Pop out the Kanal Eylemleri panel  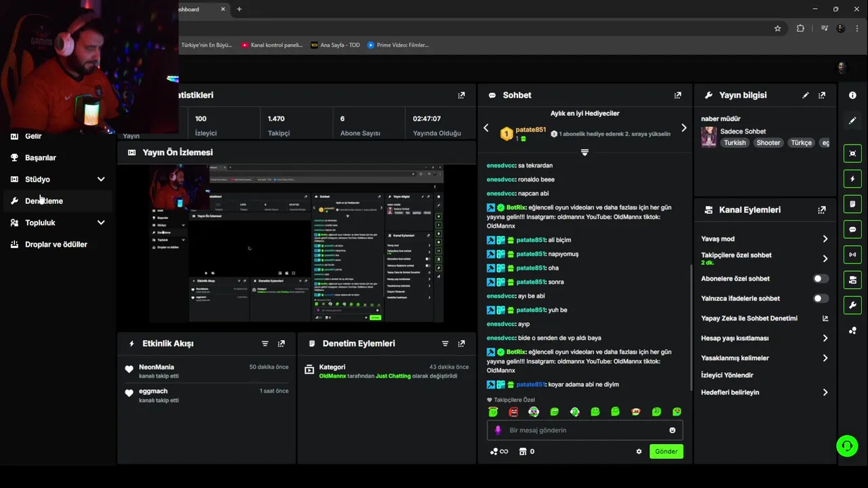tap(822, 210)
